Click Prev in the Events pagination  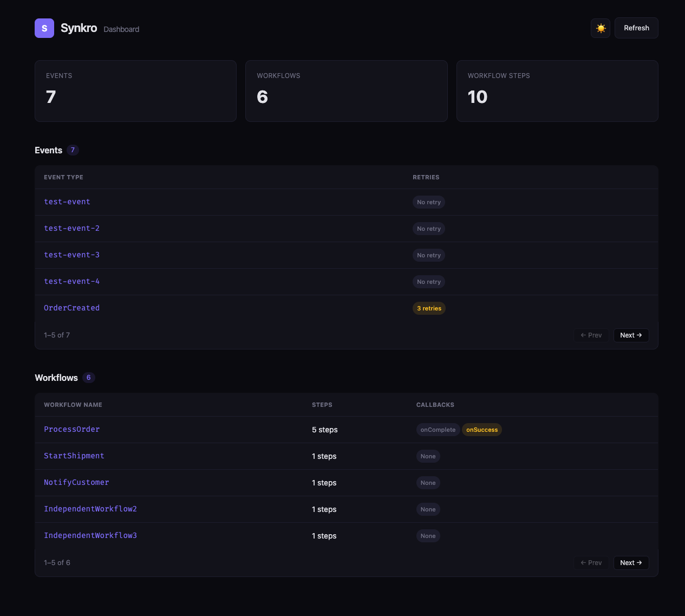[591, 335]
